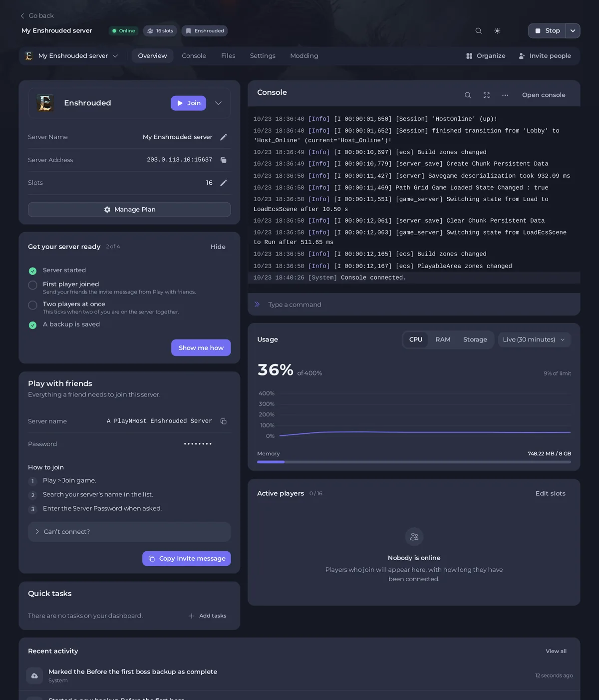Viewport: 599px width, 700px height.
Task: Edit the Server Name with pencil icon
Action: (x=224, y=137)
